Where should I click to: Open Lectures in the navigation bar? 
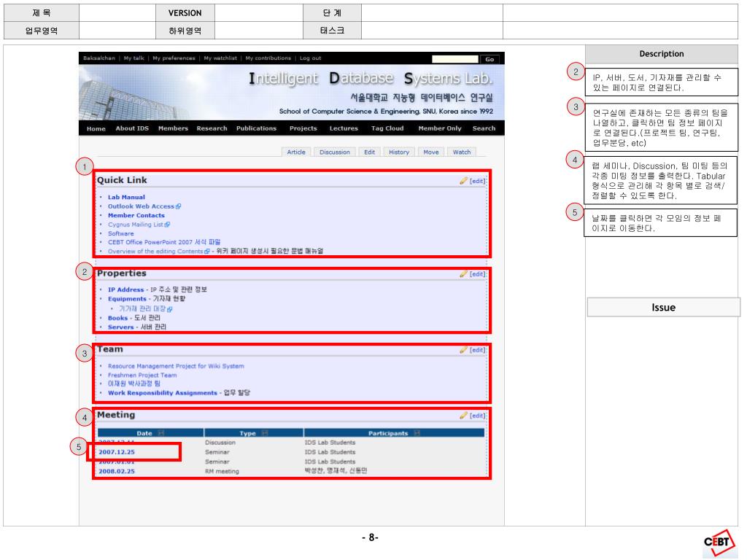pos(344,128)
